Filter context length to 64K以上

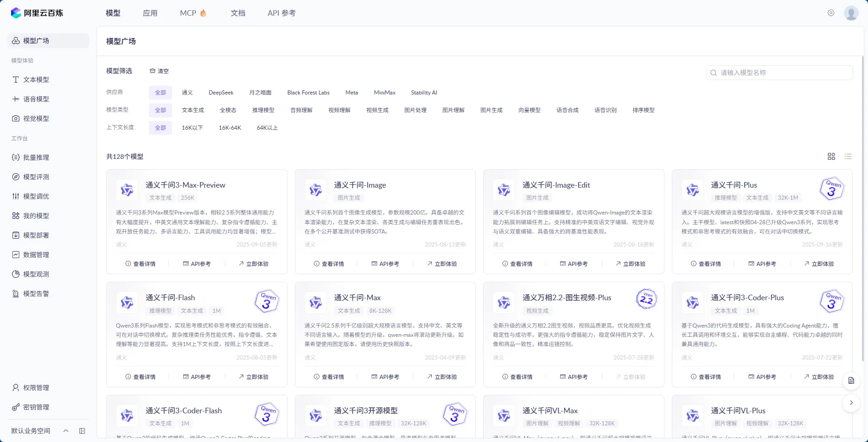[x=267, y=127]
